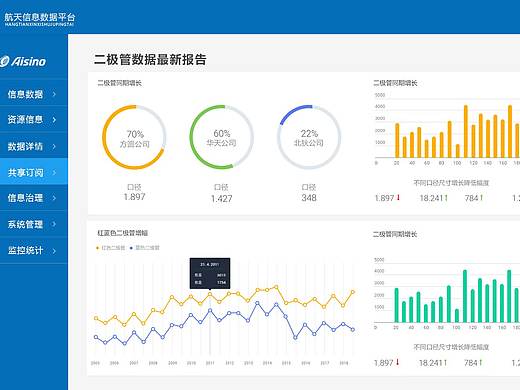Image resolution: width=520 pixels, height=390 pixels.
Task: Expand chevron next to 系统管理
Action: tap(54, 224)
